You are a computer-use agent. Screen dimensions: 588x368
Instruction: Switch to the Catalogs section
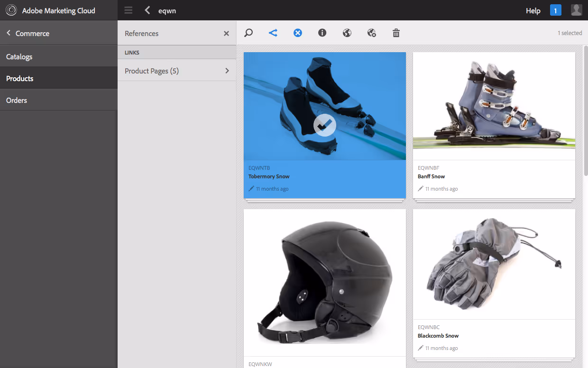click(19, 56)
